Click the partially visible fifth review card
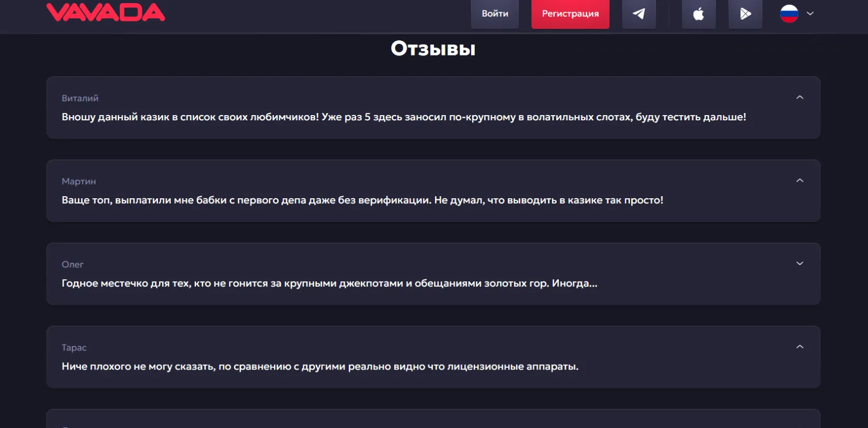This screenshot has height=428, width=868. point(433,420)
